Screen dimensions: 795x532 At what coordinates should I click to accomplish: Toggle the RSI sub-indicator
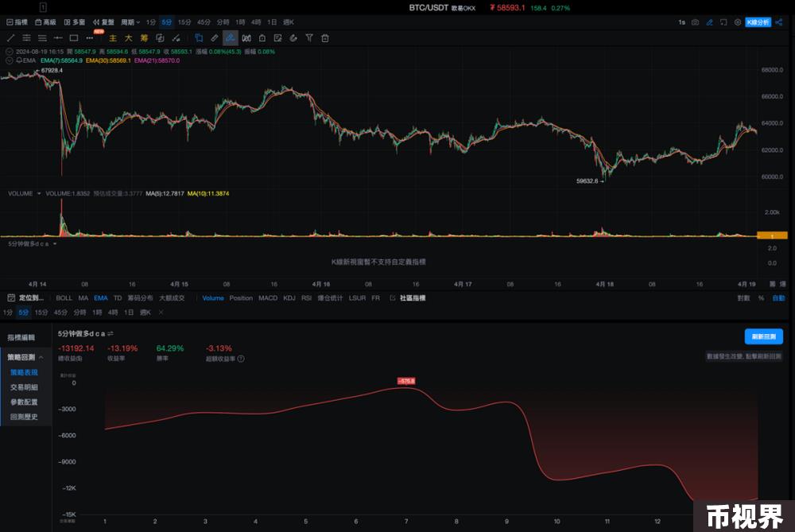click(306, 298)
